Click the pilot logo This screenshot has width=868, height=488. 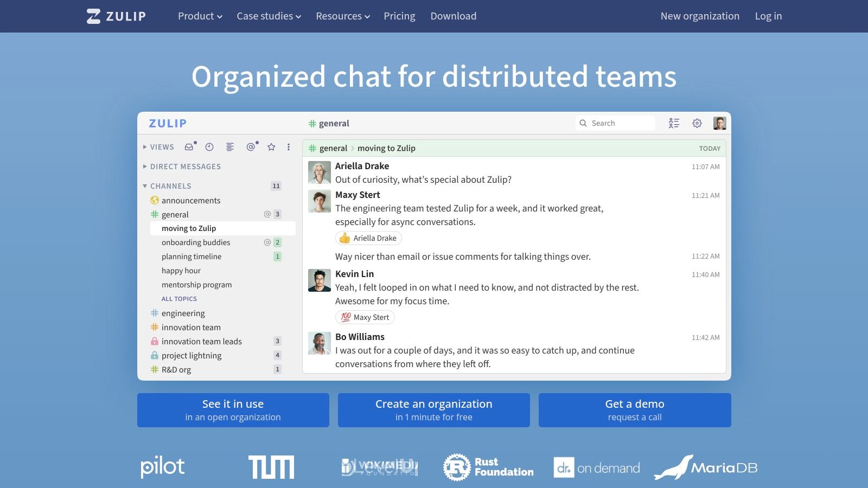163,466
